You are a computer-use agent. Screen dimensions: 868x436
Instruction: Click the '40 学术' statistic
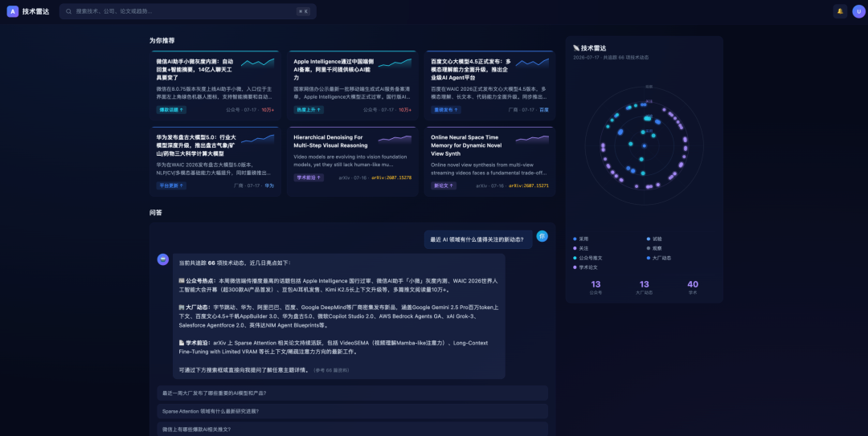tap(693, 287)
